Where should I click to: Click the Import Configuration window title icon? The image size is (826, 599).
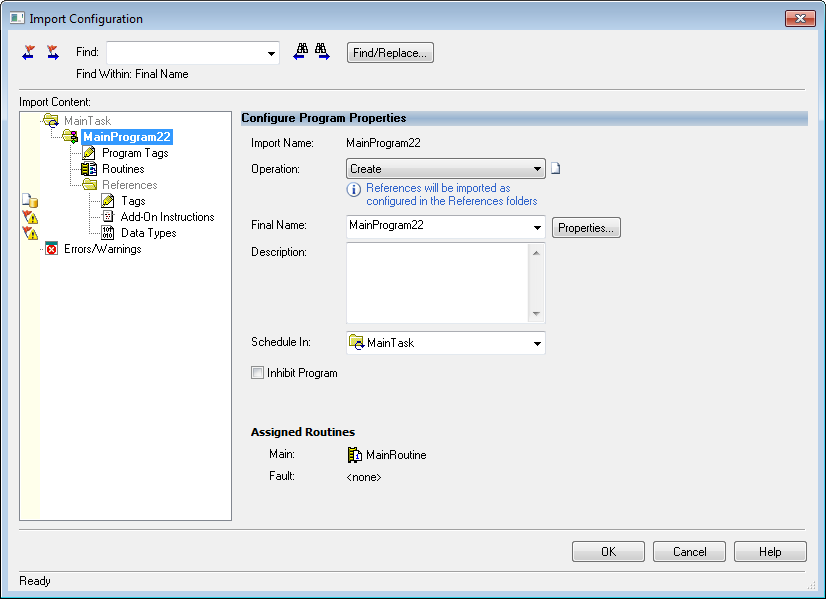(17, 18)
